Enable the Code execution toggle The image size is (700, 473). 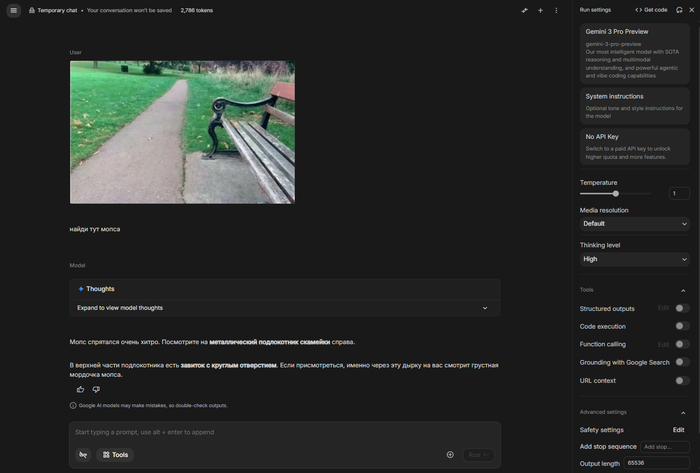pyautogui.click(x=681, y=326)
